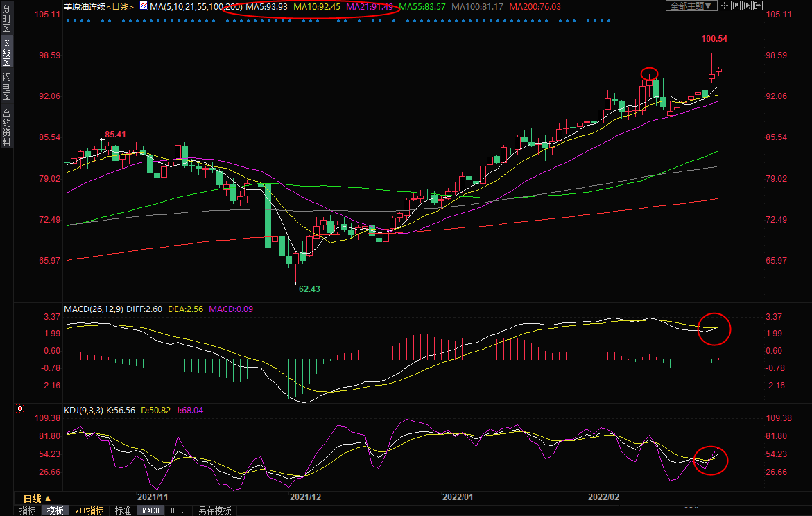Click the green horizontal resistance line

tap(742, 74)
